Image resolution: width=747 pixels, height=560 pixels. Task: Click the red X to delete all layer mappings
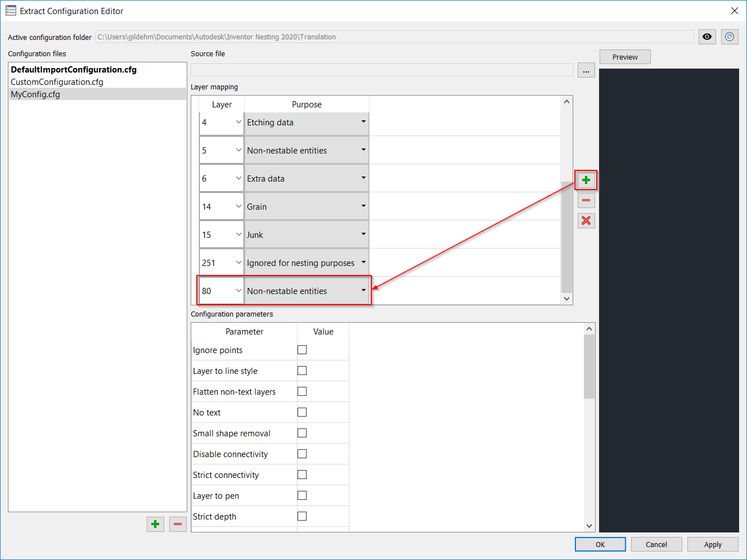tap(586, 220)
